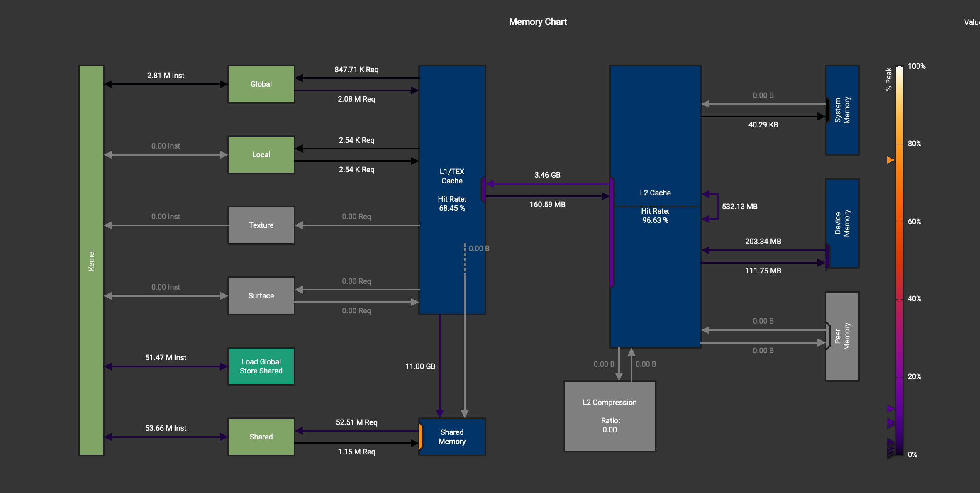Click the outlined port on the Peer Memory box
Image resolution: width=980 pixels, height=493 pixels.
(x=828, y=337)
